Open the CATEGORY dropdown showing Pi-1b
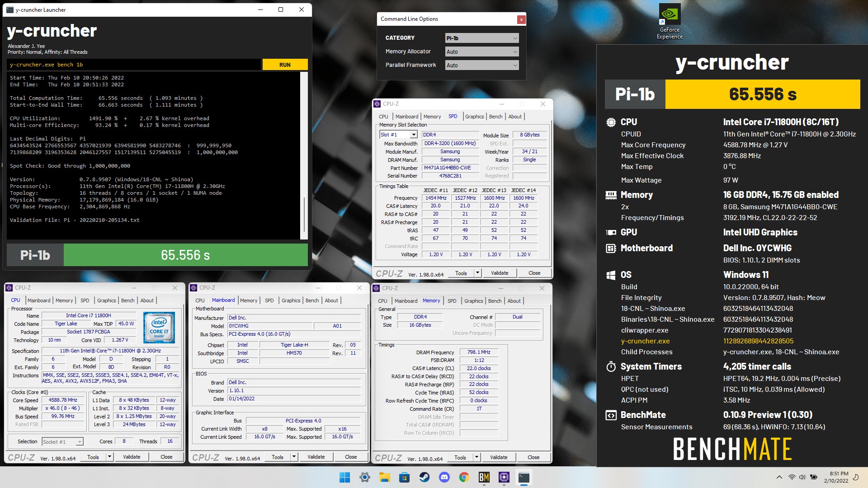868x488 pixels. [481, 38]
